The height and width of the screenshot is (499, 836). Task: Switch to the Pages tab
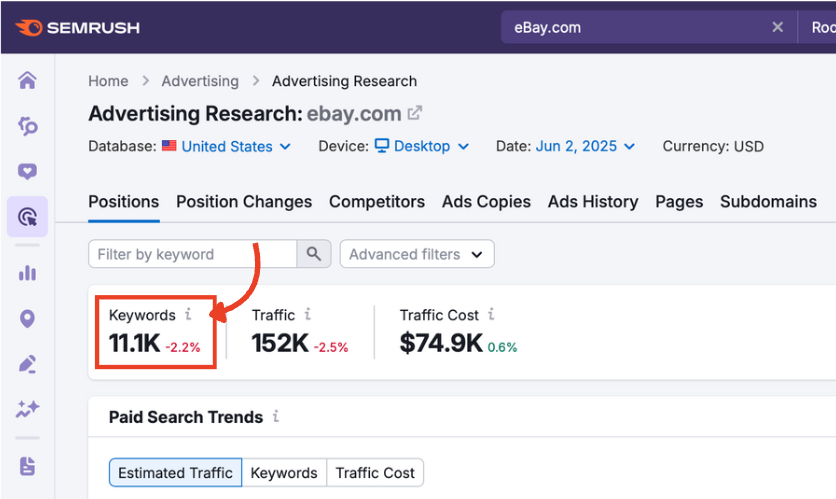[x=679, y=202]
